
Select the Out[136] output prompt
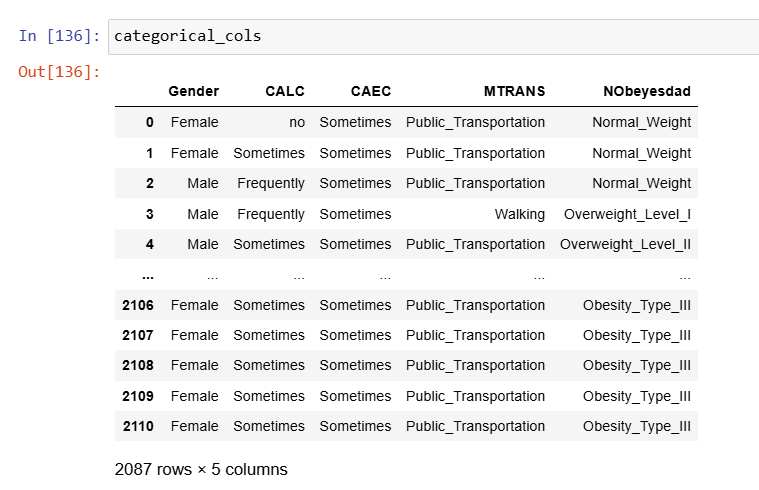coord(59,72)
